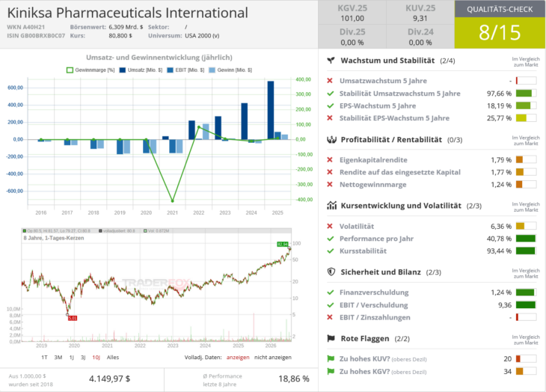The image size is (546, 392).
Task: Click the Rote Flaggen black flag icon
Action: (x=331, y=338)
